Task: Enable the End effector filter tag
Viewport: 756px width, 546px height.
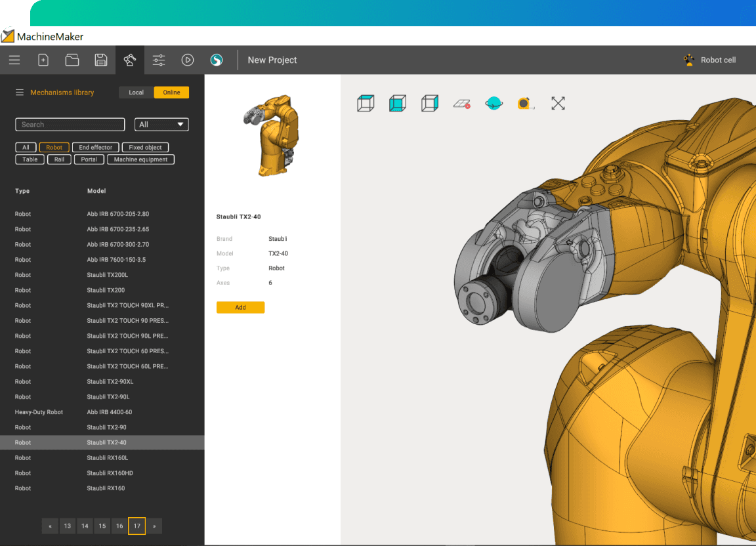Action: point(96,148)
